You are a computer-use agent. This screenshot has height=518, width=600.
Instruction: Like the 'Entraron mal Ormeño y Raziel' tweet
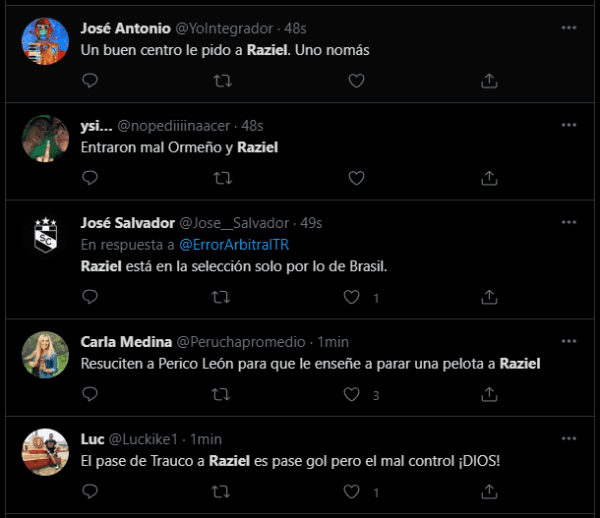356,178
